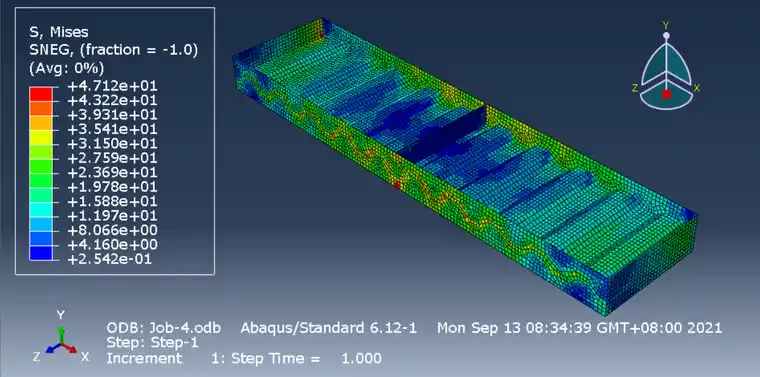The height and width of the screenshot is (377, 760).
Task: Click the 'S, Mises' legend title
Action: (x=59, y=32)
